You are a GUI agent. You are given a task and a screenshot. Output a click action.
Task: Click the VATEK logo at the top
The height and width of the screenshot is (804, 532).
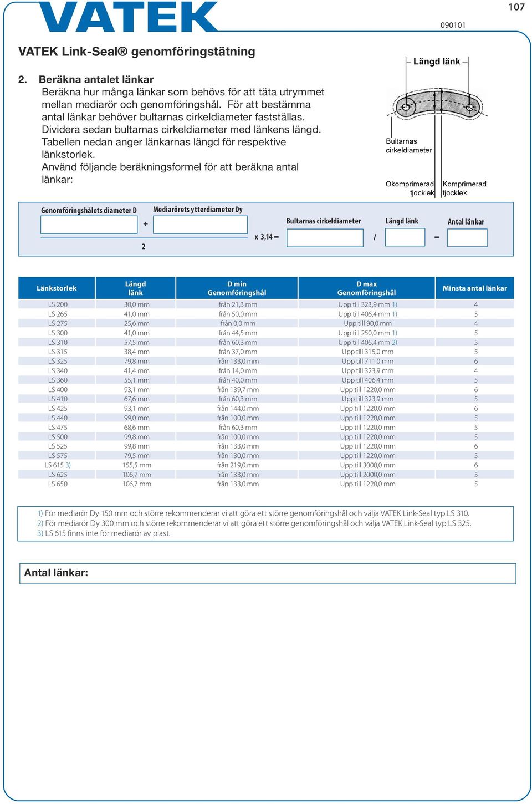[x=129, y=17]
